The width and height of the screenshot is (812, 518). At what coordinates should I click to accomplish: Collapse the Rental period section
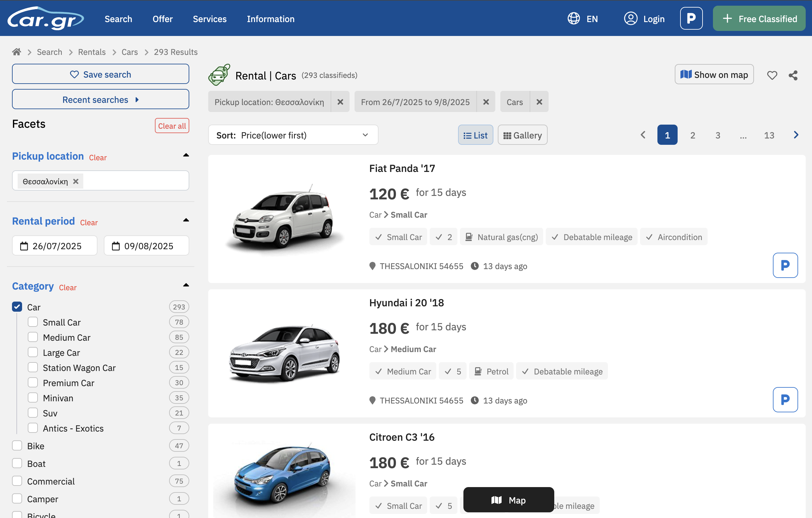186,220
